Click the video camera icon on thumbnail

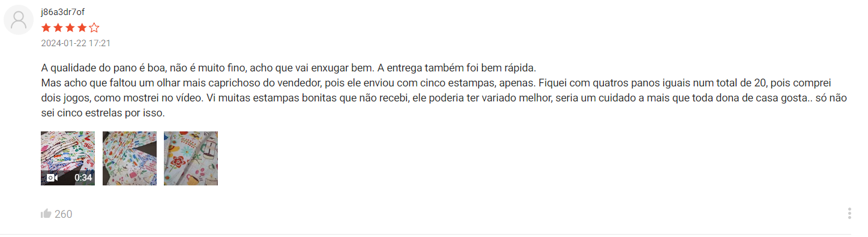point(52,178)
